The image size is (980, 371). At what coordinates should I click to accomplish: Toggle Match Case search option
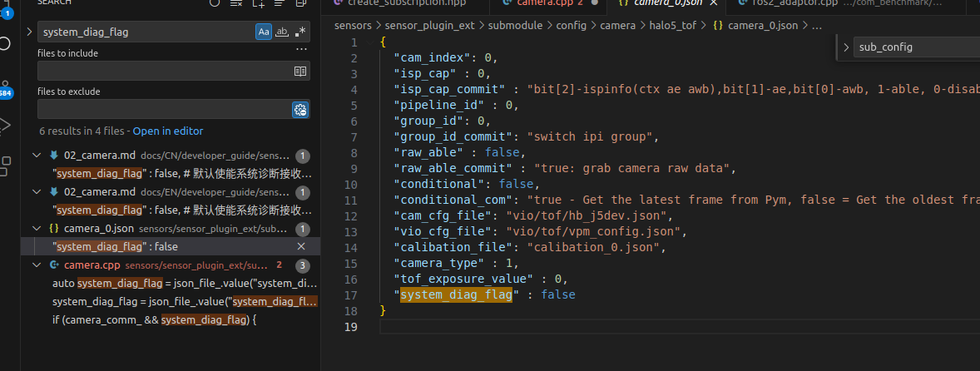coord(263,32)
